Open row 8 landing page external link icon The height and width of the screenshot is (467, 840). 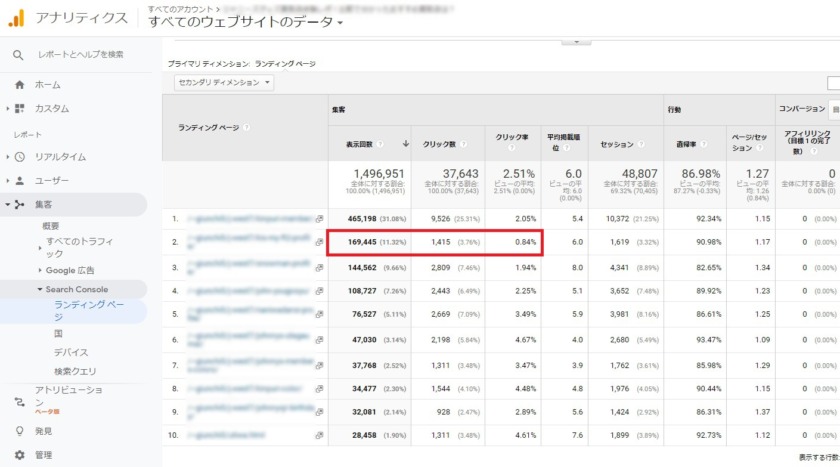(319, 389)
